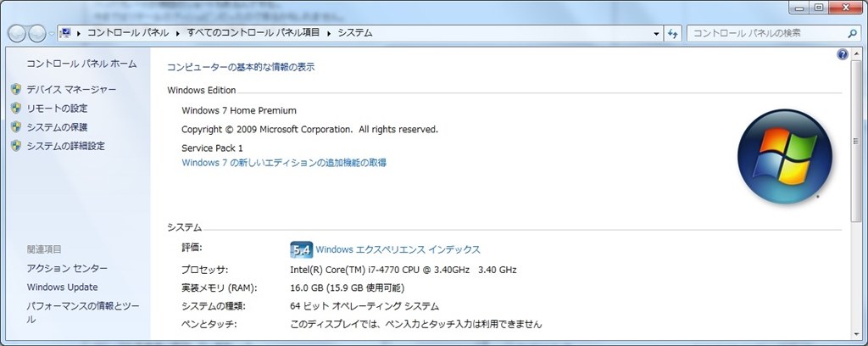This screenshot has height=346, width=868.
Task: Open Windows 7 の新しいエディションの追加機能の取得 link
Action: (x=284, y=163)
